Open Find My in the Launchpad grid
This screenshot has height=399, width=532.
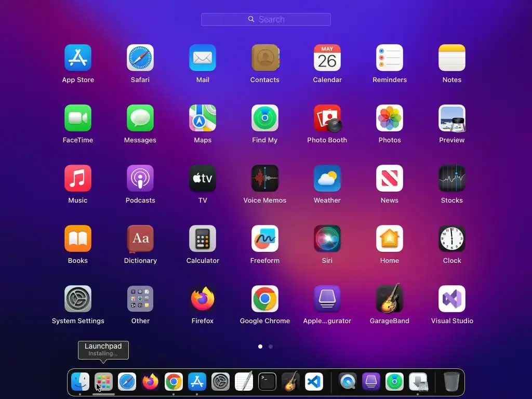(265, 118)
